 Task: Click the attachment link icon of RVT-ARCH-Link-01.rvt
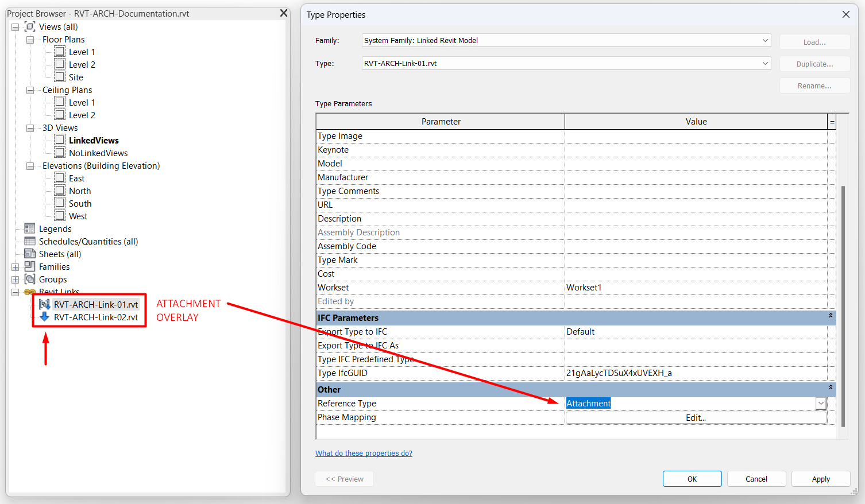(x=44, y=304)
